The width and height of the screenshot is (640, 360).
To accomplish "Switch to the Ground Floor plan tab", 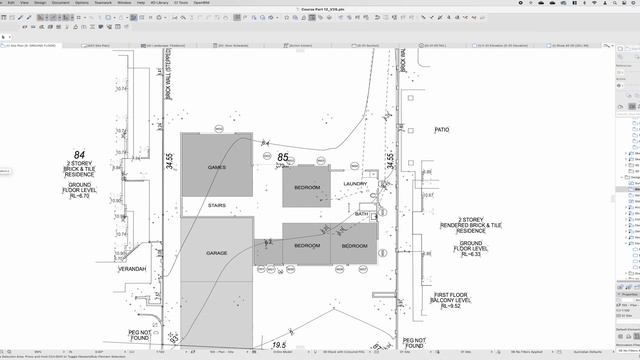I will pyautogui.click(x=31, y=45).
